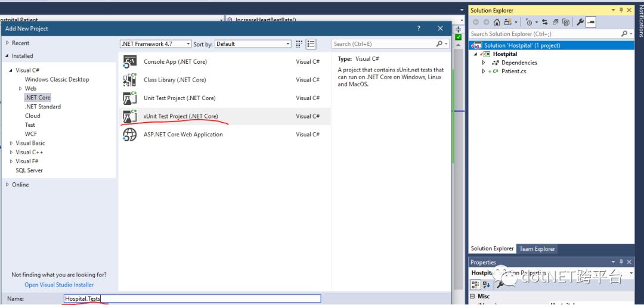644x305 pixels.
Task: Click the pin icon on Solution Explorer title
Action: (x=621, y=10)
